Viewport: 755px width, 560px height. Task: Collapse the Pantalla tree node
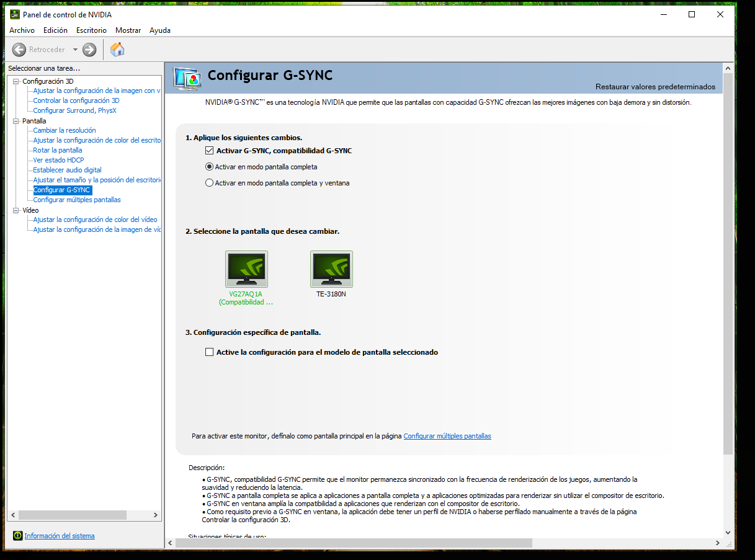pos(16,121)
